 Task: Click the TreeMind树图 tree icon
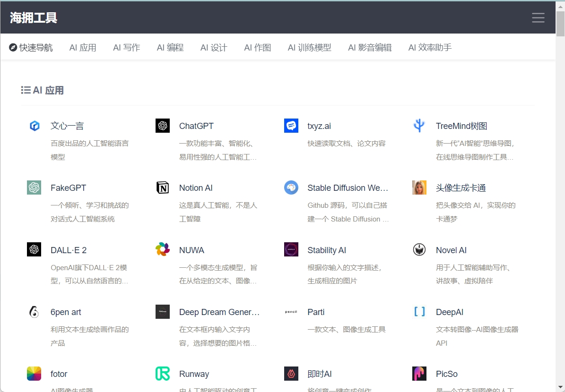tap(419, 126)
